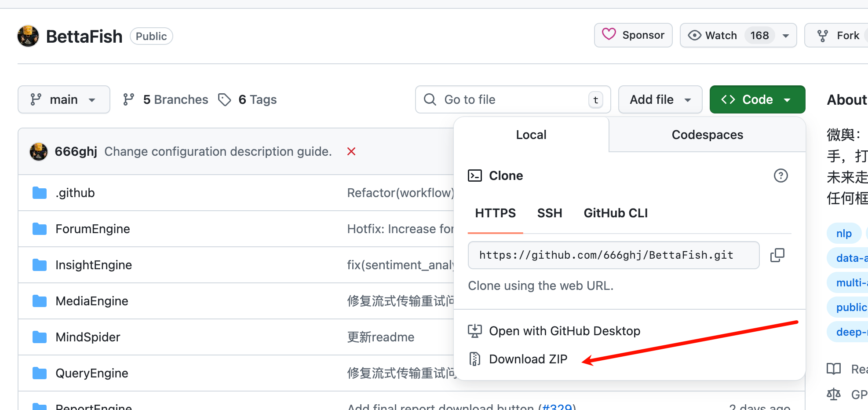This screenshot has width=868, height=410.
Task: Choose Open with GitHub Desktop
Action: point(565,331)
